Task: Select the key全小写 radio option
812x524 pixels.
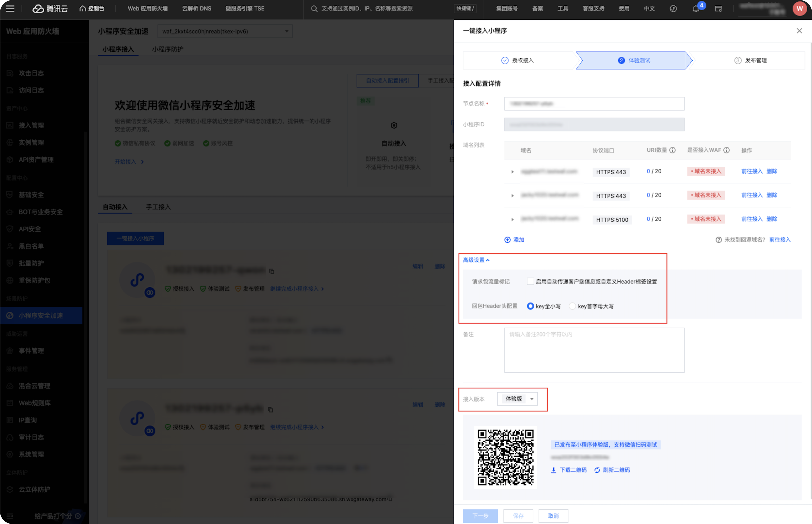Action: (x=530, y=306)
